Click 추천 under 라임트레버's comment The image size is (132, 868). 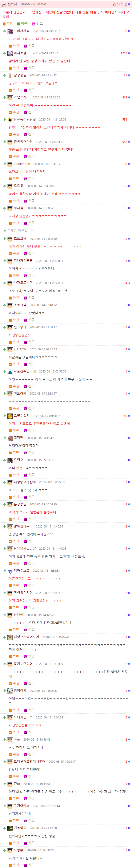click(14, 112)
